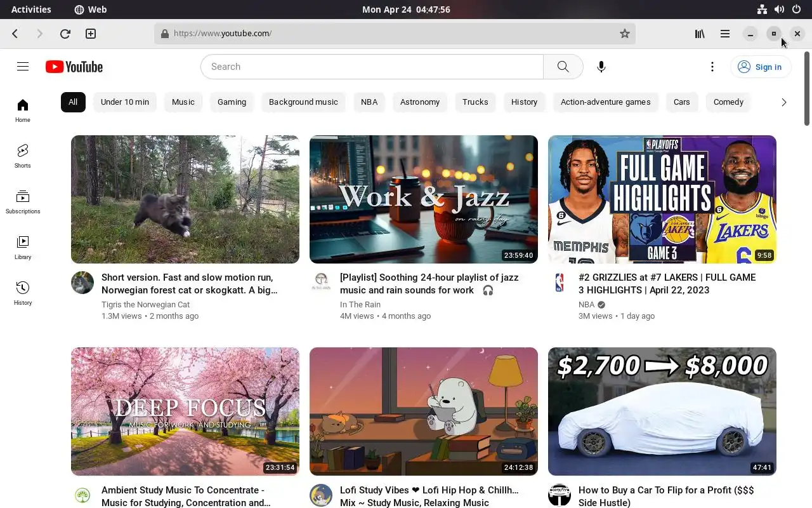Image resolution: width=812 pixels, height=508 pixels.
Task: Select the Gaming filter chip
Action: click(x=232, y=102)
